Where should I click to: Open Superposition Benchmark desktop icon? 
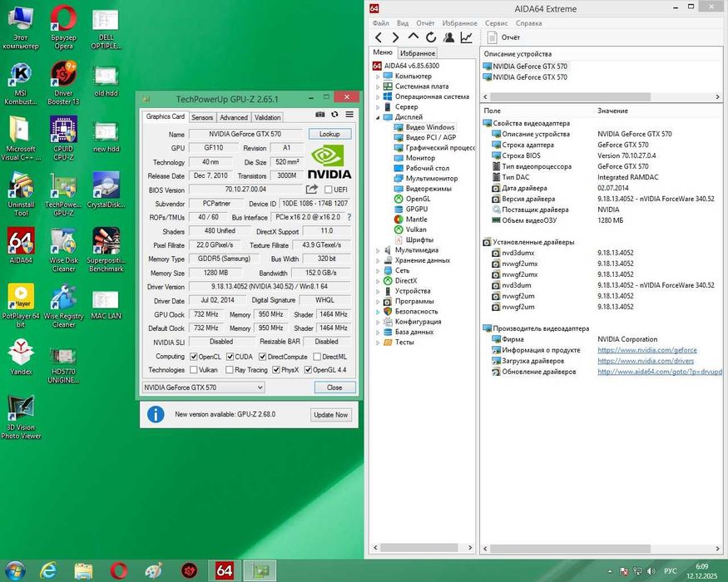pos(106,249)
